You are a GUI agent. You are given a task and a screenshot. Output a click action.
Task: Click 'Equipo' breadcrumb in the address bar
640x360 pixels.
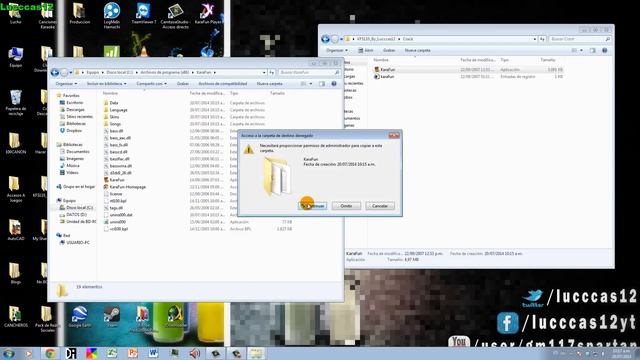point(93,72)
